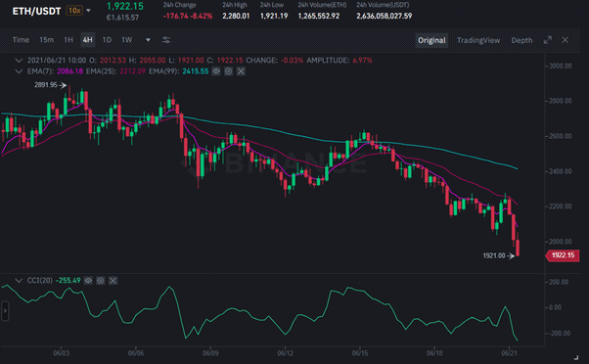Click the 06/15 date on time axis
This screenshot has width=589, height=364.
[360, 353]
